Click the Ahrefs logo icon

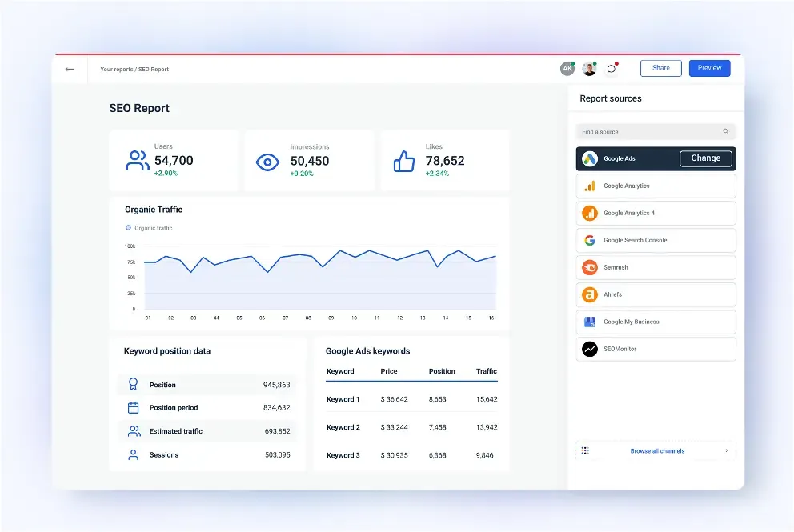click(589, 294)
